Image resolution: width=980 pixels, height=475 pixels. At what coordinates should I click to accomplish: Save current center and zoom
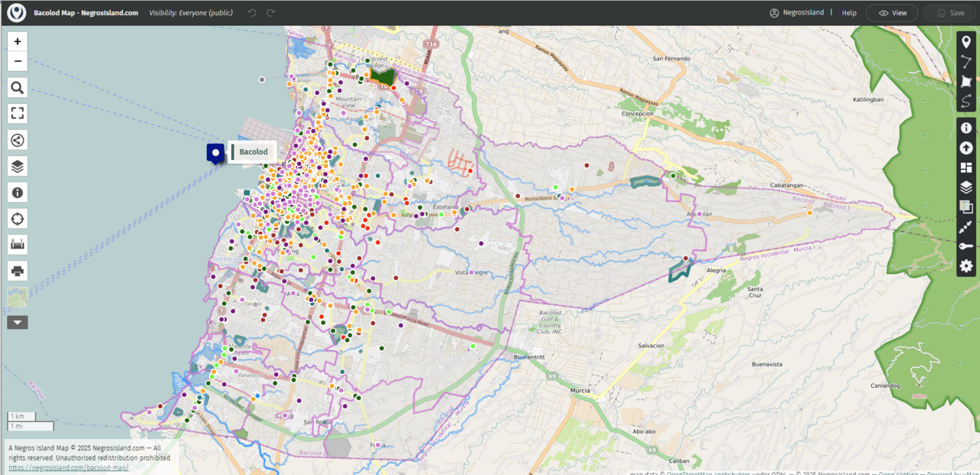966,226
